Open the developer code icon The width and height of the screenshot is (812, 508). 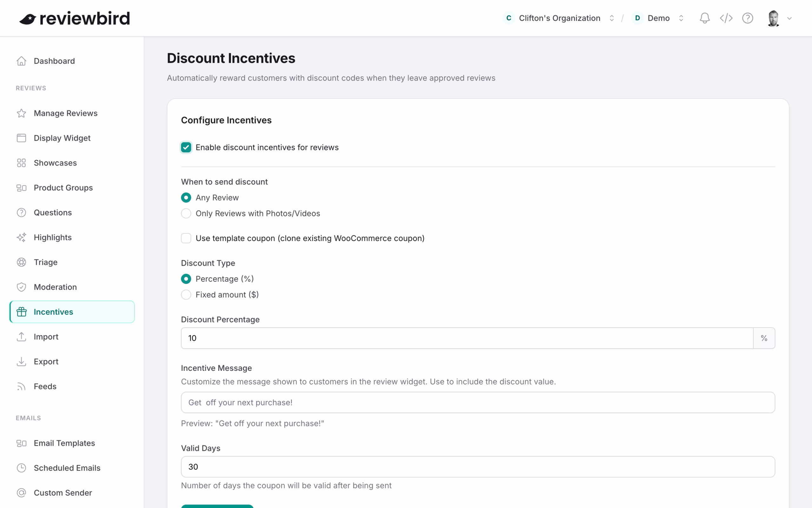[x=726, y=18]
